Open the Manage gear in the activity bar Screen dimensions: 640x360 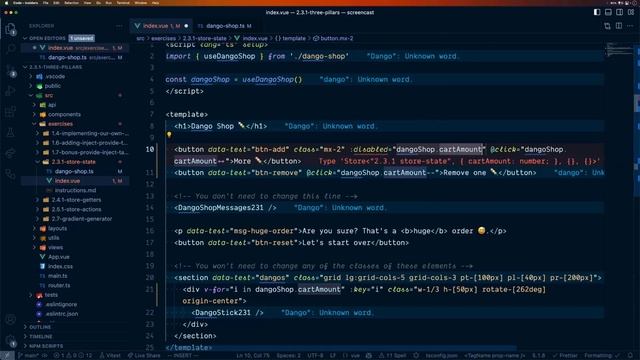click(x=10, y=340)
